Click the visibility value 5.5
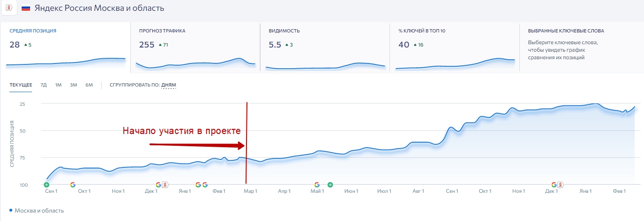This screenshot has height=221, width=644. tap(275, 45)
